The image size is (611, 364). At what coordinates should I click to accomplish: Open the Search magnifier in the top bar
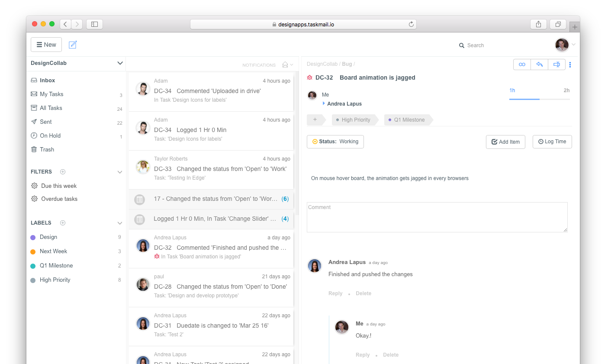(462, 45)
